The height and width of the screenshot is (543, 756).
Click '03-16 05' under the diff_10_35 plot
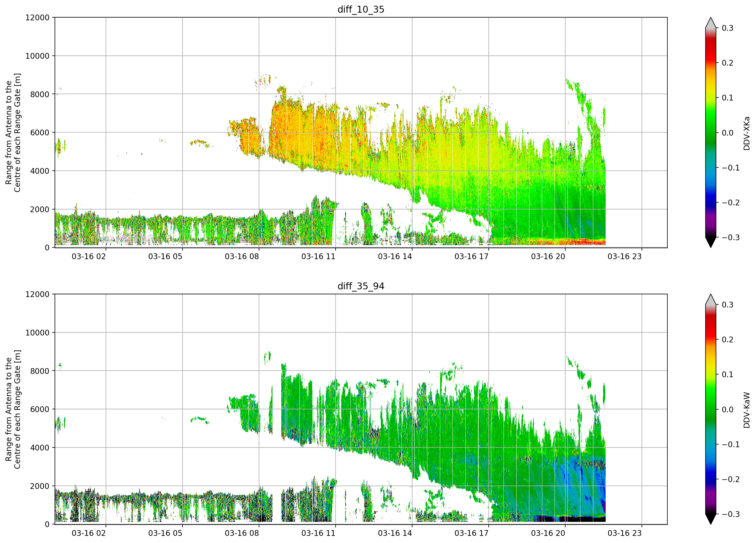[165, 256]
